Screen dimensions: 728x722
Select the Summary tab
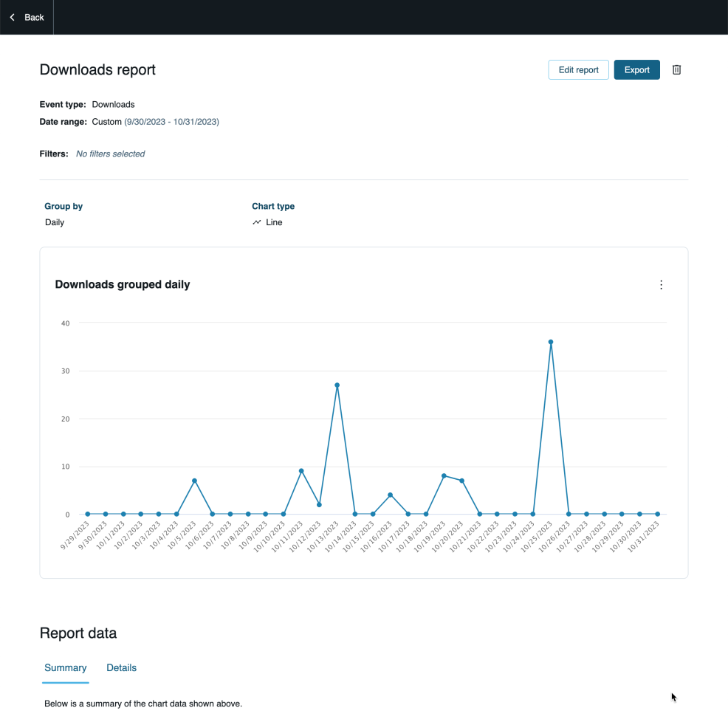pos(66,667)
